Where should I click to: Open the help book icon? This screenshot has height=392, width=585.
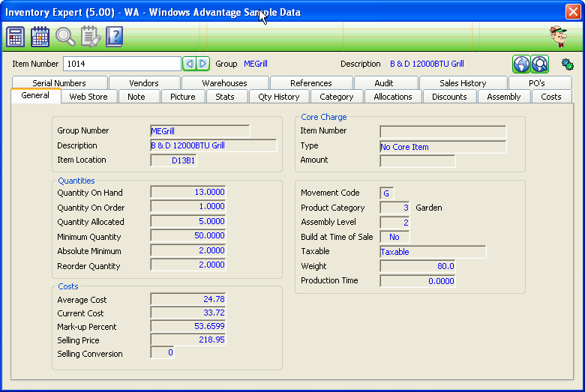(x=114, y=37)
